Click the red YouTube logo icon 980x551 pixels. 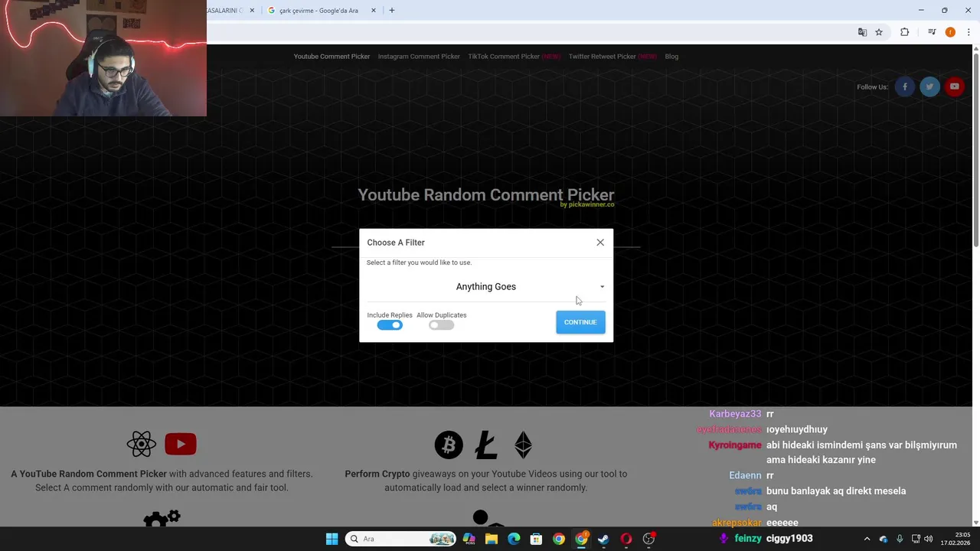(181, 444)
